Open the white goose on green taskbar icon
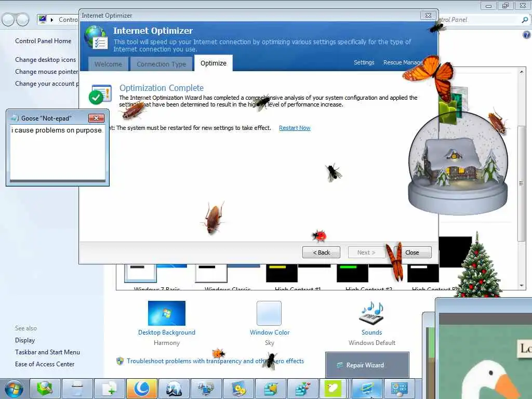Screen dimensions: 532x399 [x=333, y=389]
